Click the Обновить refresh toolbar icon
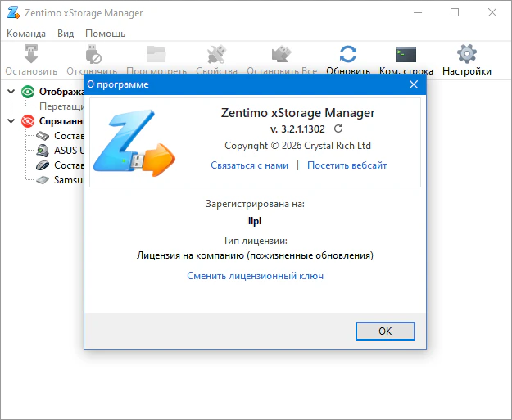 tap(348, 55)
